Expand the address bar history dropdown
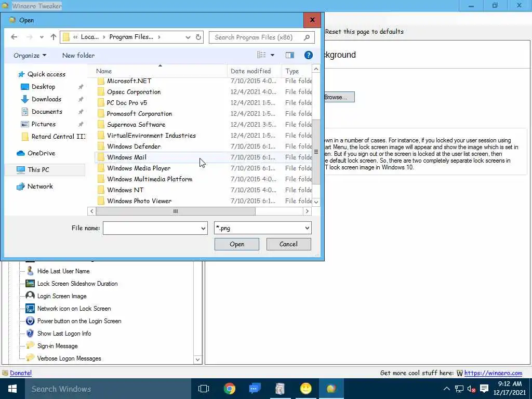 pos(188,37)
